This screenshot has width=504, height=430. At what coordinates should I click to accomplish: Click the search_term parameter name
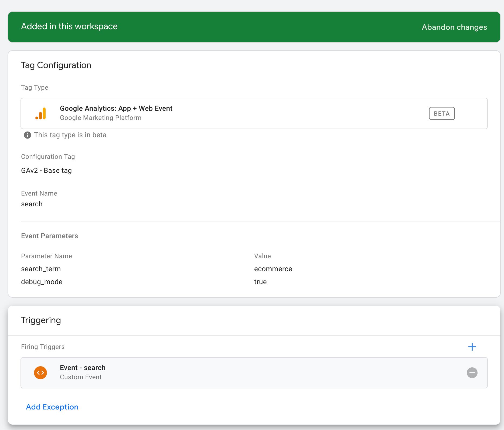click(41, 269)
